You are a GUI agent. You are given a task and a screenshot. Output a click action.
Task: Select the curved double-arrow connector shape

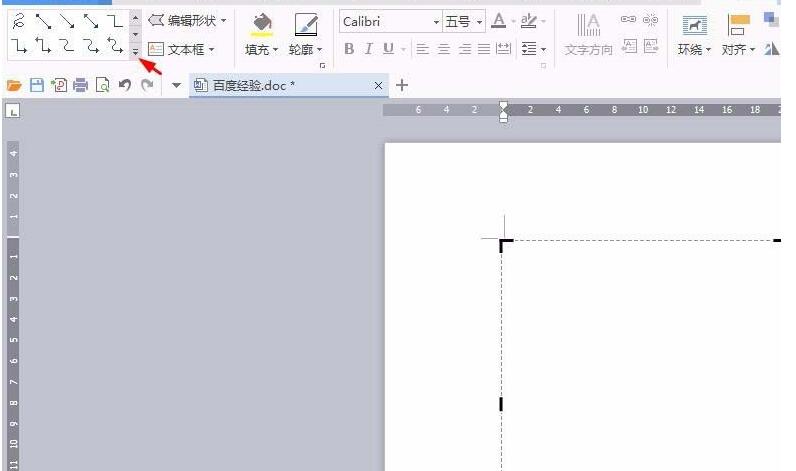click(115, 46)
